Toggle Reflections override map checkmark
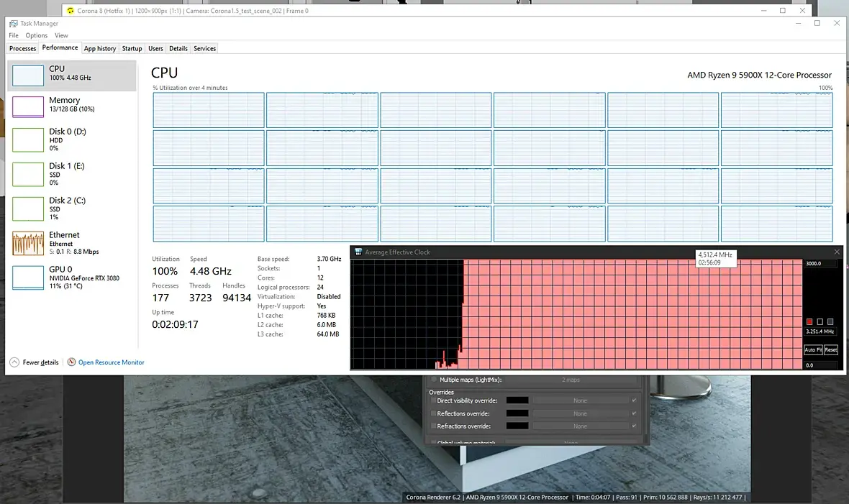The width and height of the screenshot is (849, 504). (x=633, y=413)
